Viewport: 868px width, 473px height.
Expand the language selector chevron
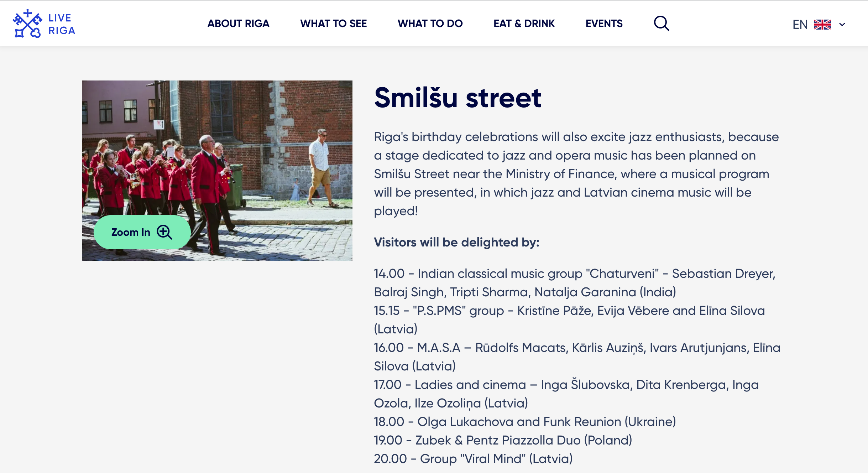pos(842,25)
